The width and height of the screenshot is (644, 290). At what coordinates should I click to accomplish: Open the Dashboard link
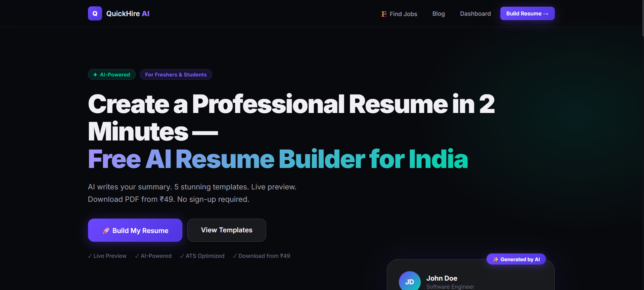(475, 14)
